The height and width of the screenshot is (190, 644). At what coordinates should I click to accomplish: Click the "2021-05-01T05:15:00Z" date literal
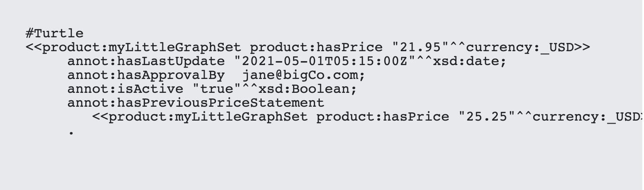(x=325, y=61)
